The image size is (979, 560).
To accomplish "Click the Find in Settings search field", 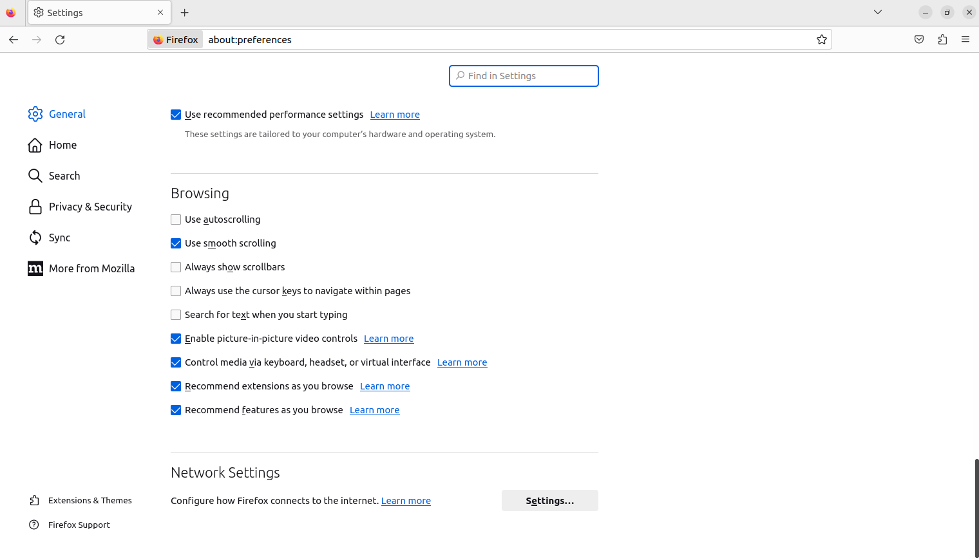I will click(x=524, y=76).
